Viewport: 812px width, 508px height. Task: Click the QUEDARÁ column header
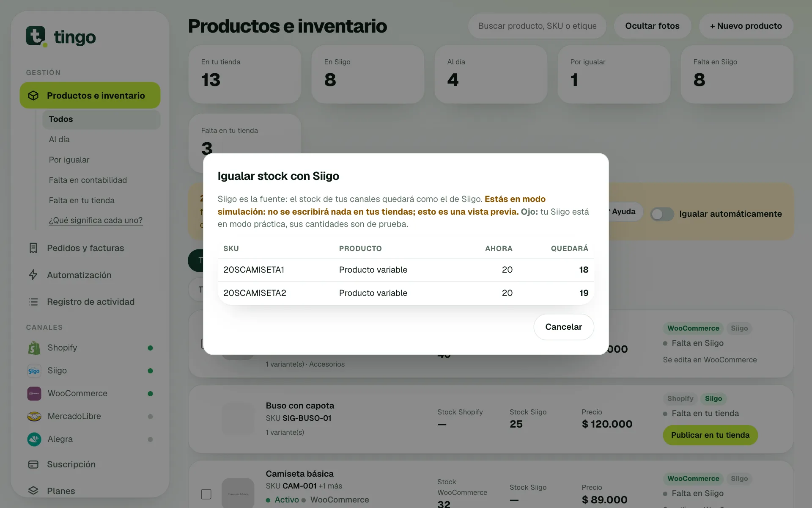[569, 248]
